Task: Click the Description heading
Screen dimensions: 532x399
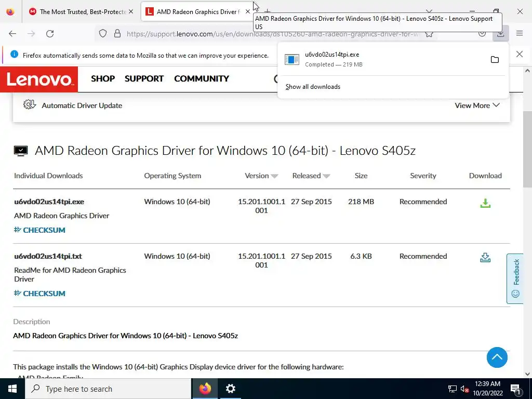Action: (32, 322)
